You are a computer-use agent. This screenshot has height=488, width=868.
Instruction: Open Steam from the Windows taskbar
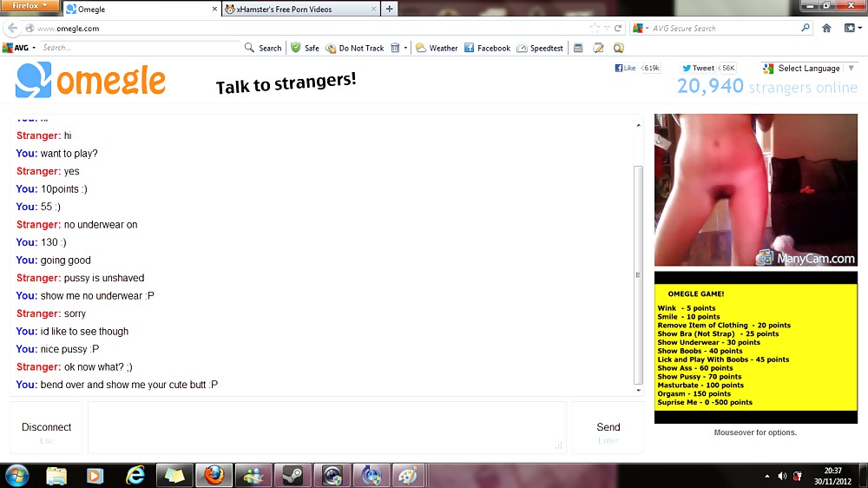click(288, 475)
